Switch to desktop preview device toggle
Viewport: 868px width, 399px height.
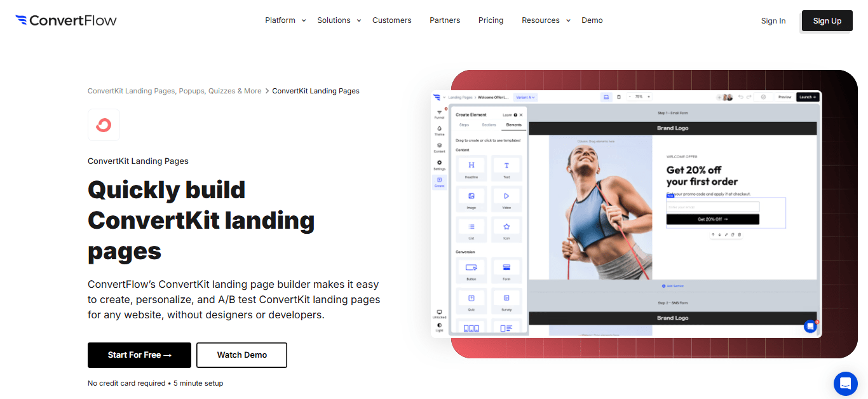(606, 97)
